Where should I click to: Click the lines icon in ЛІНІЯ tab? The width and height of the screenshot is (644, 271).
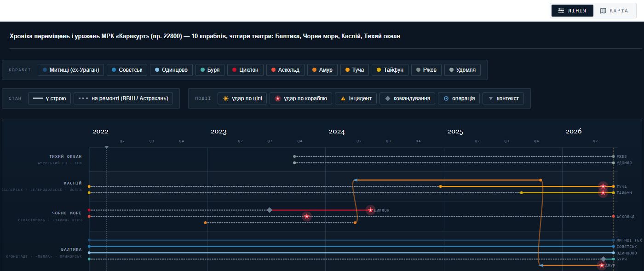coord(561,11)
